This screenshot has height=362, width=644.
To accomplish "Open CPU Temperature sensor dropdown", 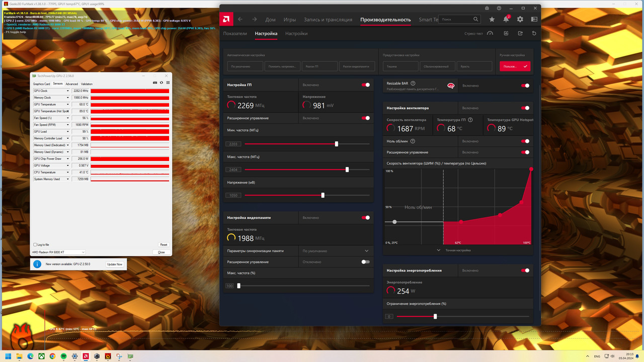I will tap(68, 172).
